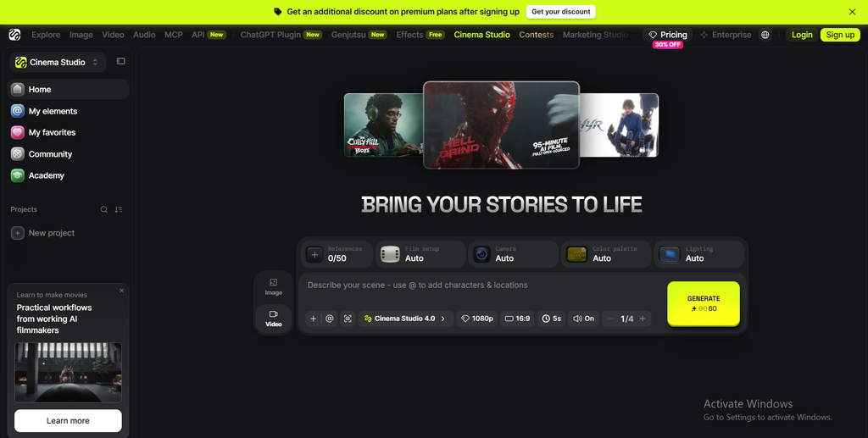Viewport: 868px width, 438px height.
Task: Open the Pricing page button
Action: 668,35
